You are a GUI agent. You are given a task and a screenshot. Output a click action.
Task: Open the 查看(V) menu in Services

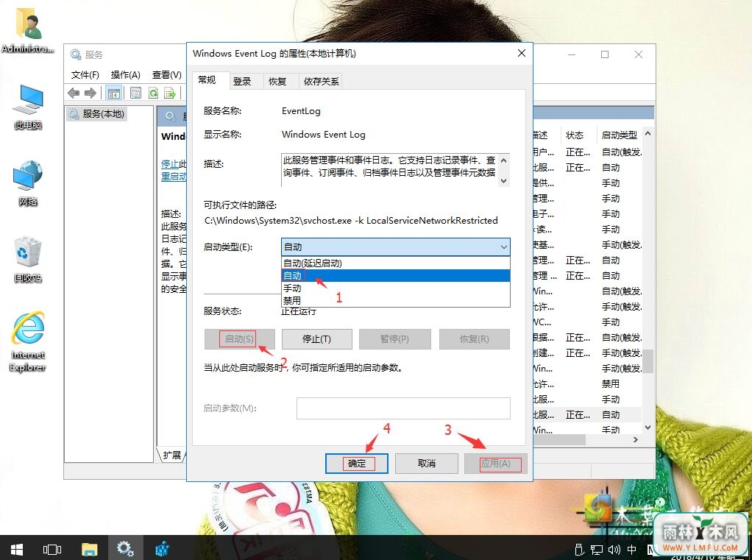point(166,75)
